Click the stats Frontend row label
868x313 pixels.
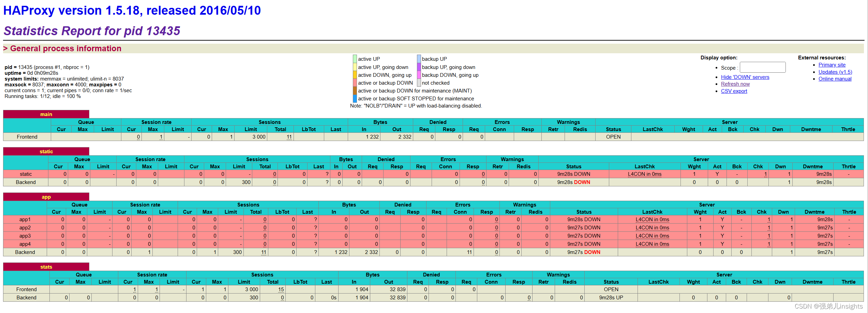[26, 289]
